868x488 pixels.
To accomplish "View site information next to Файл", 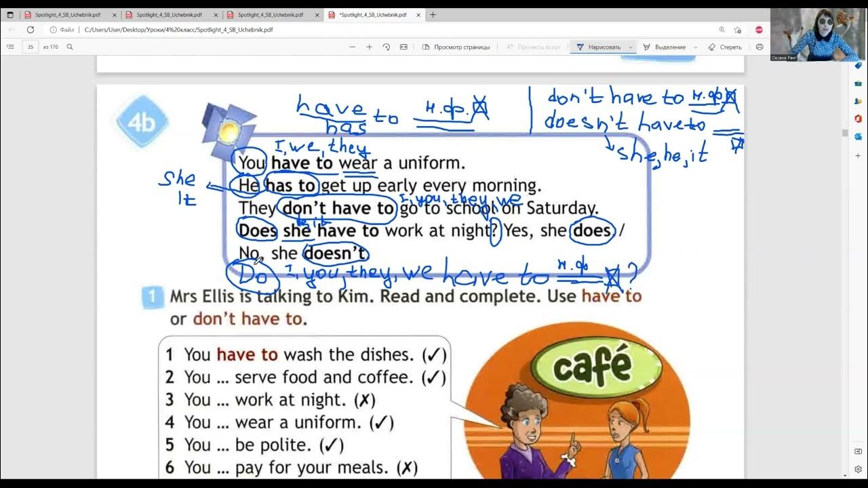I will pyautogui.click(x=54, y=30).
